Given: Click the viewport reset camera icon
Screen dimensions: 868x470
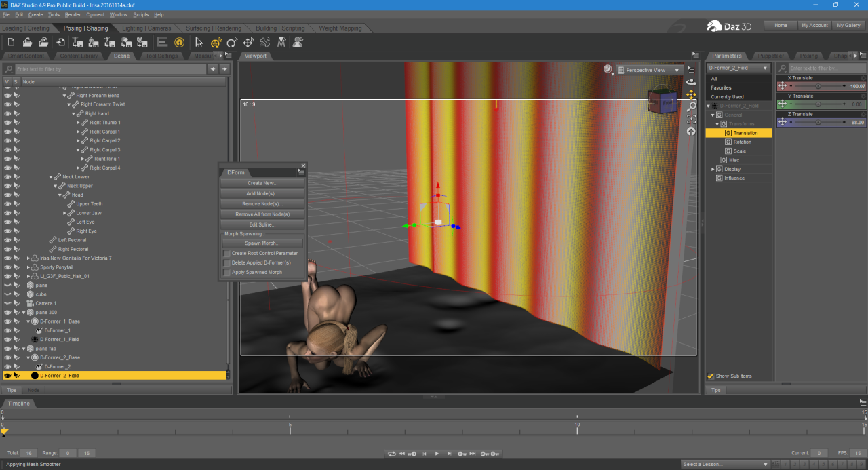Looking at the screenshot, I should point(691,131).
